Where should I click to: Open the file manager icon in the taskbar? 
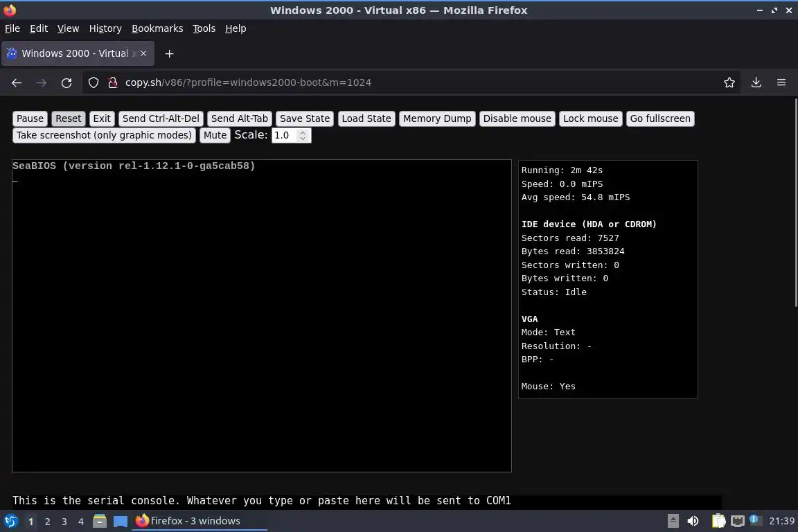(100, 521)
